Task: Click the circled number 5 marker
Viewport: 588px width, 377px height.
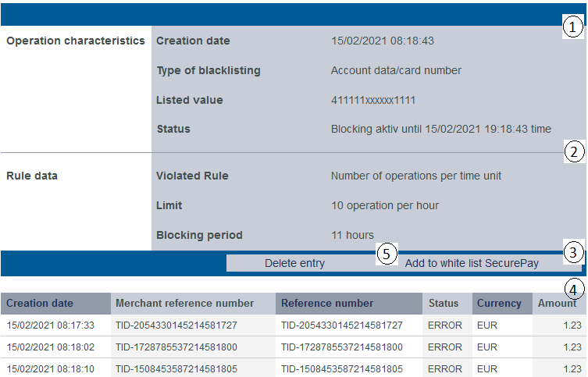Action: (386, 253)
